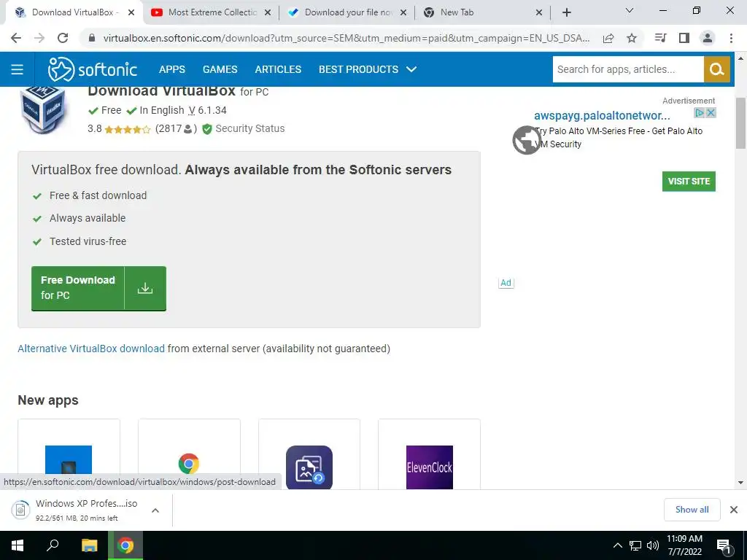This screenshot has height=560, width=747.
Task: Switch to the Download VirtualBox tab
Action: (74, 12)
